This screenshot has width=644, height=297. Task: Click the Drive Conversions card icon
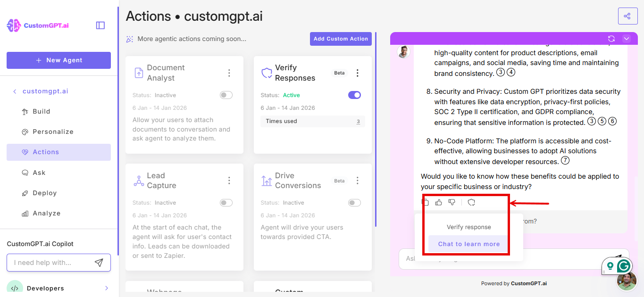tap(267, 181)
